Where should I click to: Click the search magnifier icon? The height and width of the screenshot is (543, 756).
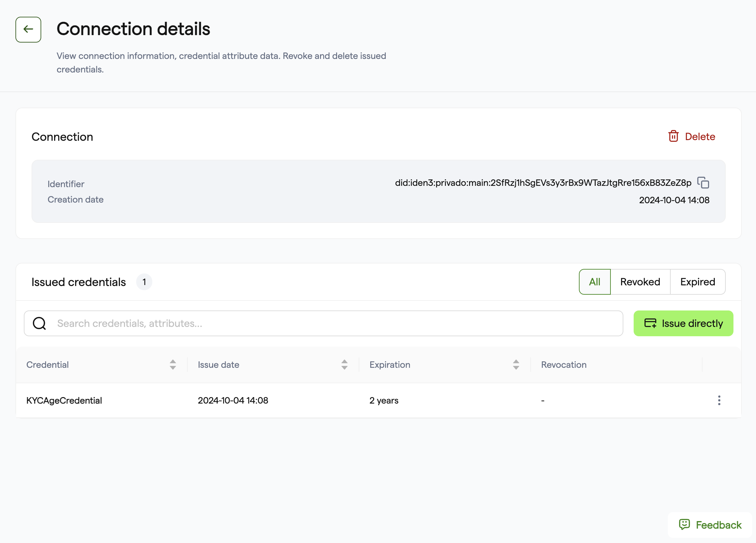39,323
